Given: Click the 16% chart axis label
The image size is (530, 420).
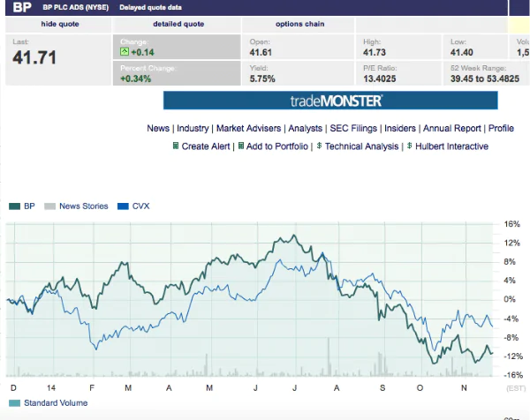Looking at the screenshot, I should (x=511, y=224).
